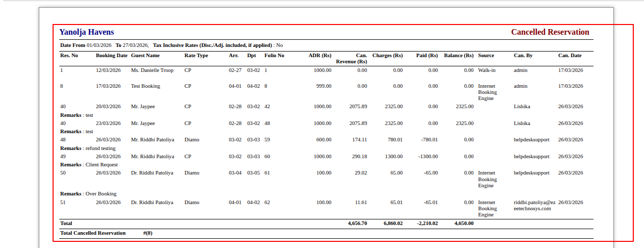Click the riddhi.patoliya@ezeetechnosys.com cancelled-by cell
The width and height of the screenshot is (644, 248).
pyautogui.click(x=534, y=206)
